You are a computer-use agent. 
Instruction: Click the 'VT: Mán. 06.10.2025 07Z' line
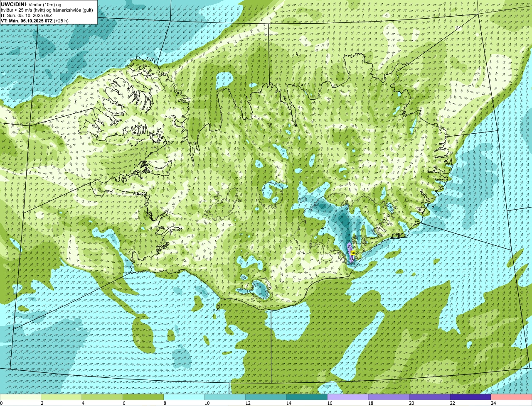pos(26,20)
